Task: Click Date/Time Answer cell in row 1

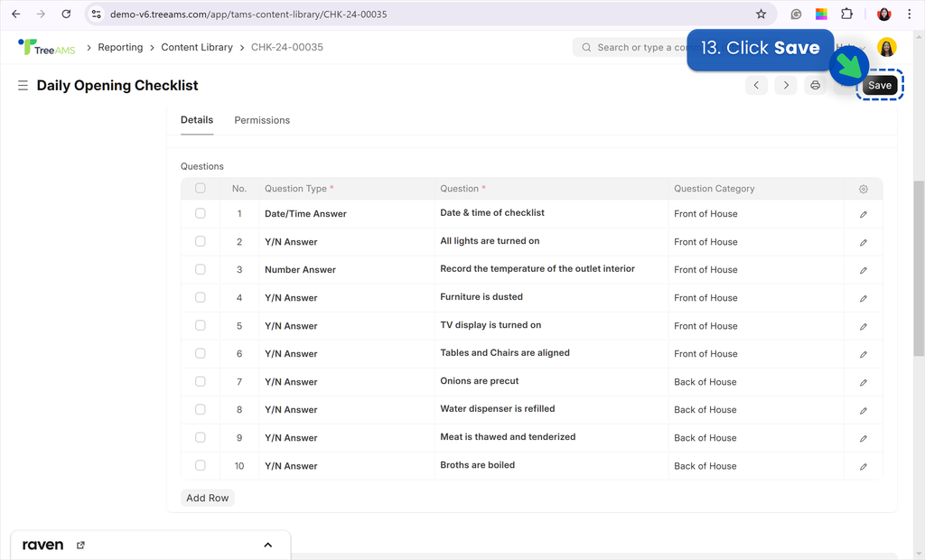Action: coord(346,214)
